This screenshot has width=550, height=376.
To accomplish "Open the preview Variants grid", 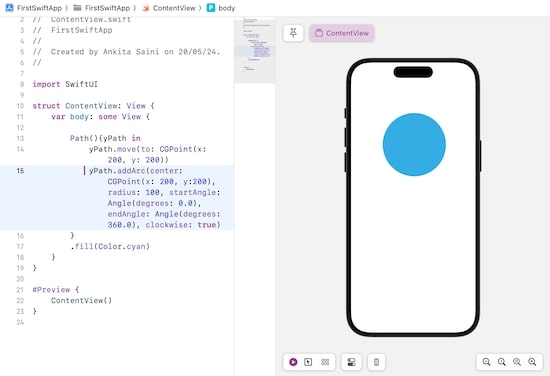I will pos(325,362).
